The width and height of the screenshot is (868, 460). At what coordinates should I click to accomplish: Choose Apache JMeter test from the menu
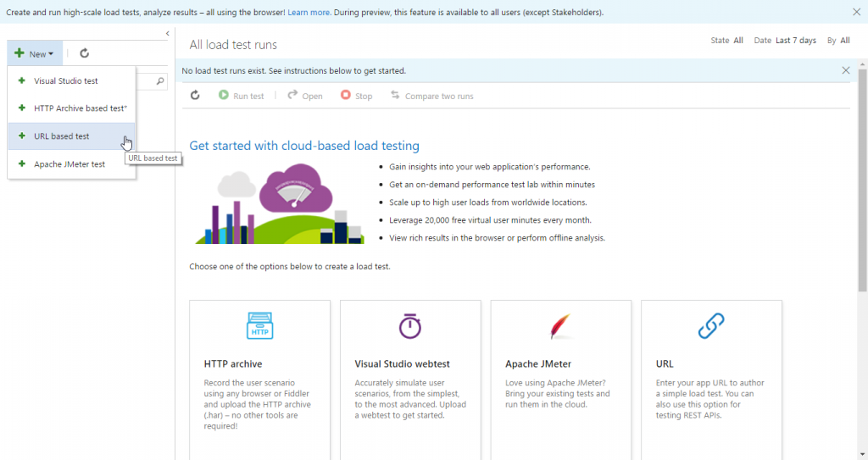coord(71,163)
